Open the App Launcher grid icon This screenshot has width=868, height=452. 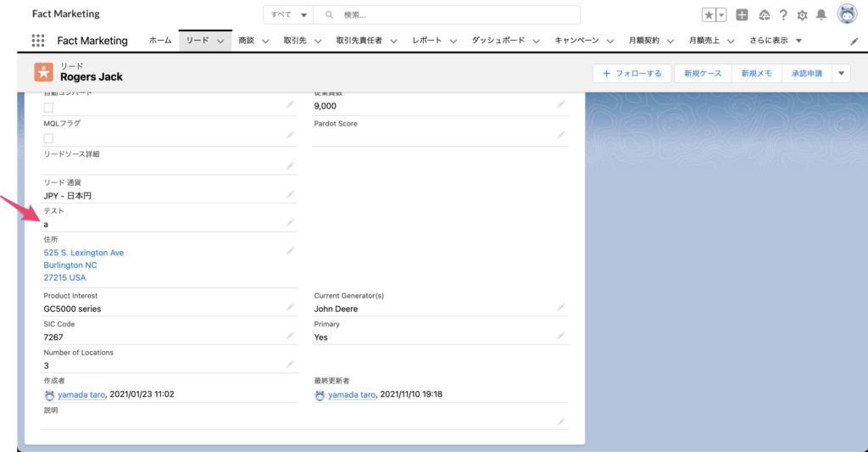pos(38,41)
